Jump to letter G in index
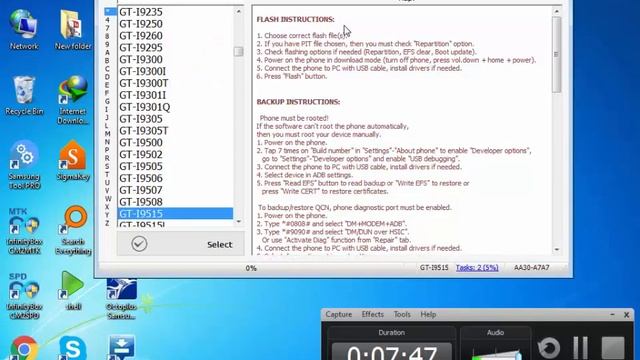Viewport: 640px width, 360px height. pyautogui.click(x=107, y=101)
